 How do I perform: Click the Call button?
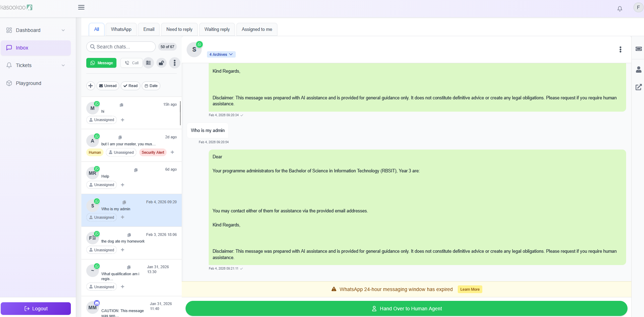(x=132, y=63)
